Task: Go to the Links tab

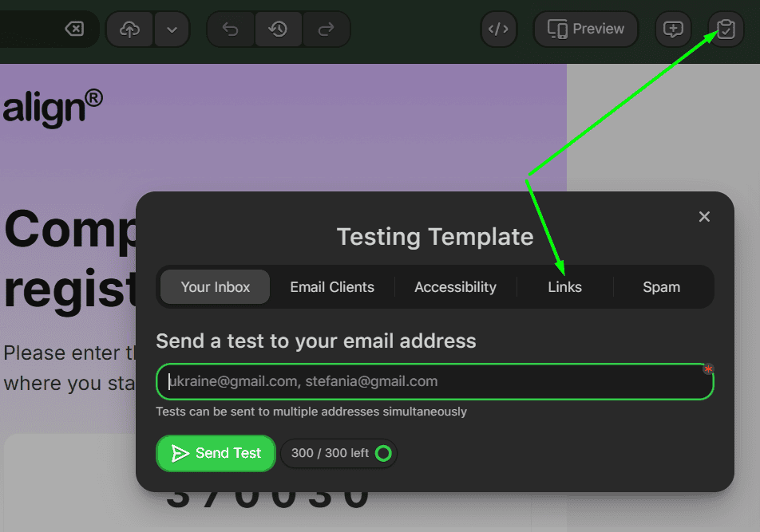Action: [x=564, y=287]
